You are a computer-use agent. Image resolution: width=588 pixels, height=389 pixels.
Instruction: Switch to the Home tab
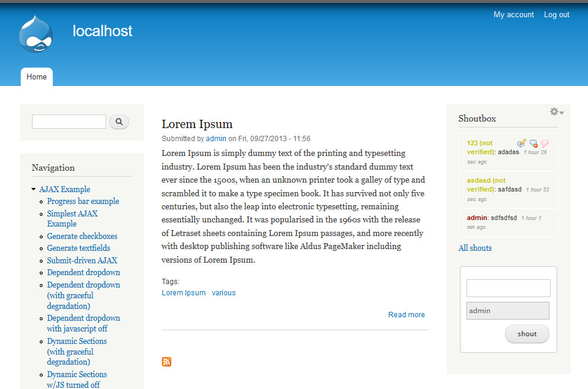pyautogui.click(x=36, y=76)
